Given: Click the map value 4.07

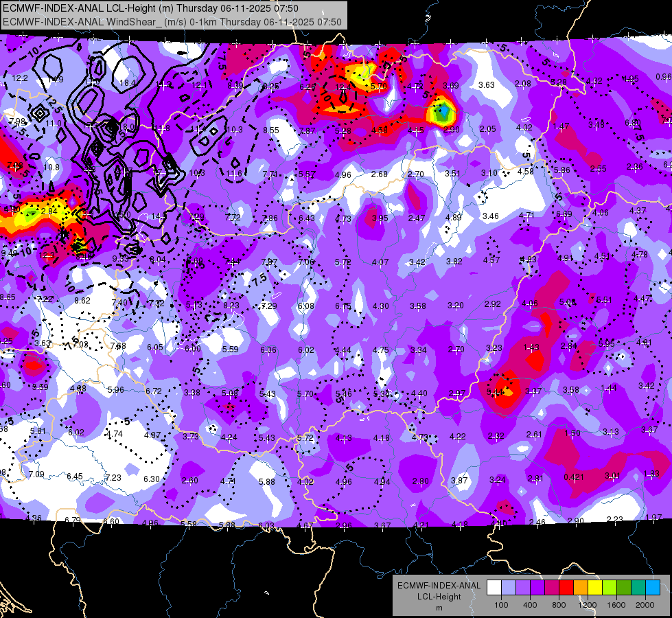Looking at the screenshot, I should point(380,262).
